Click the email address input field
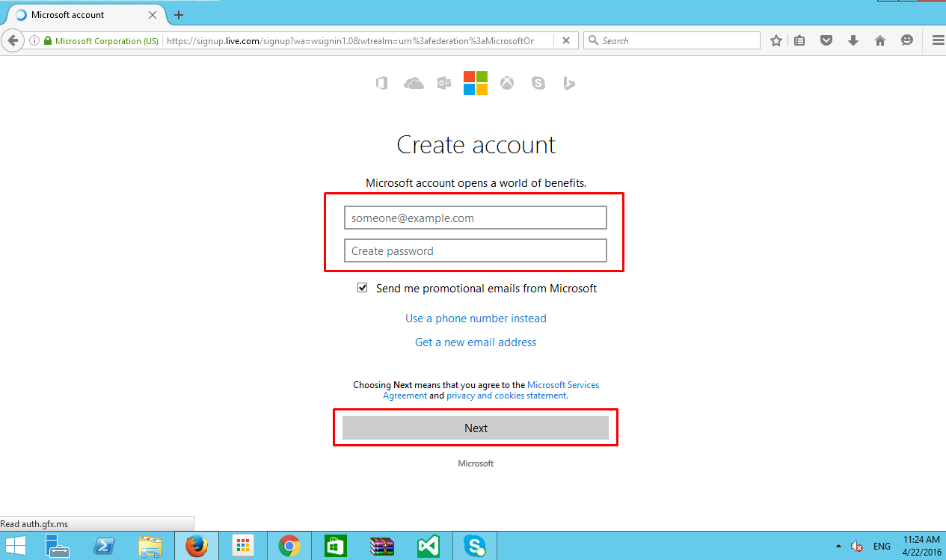The height and width of the screenshot is (560, 946). [x=476, y=218]
